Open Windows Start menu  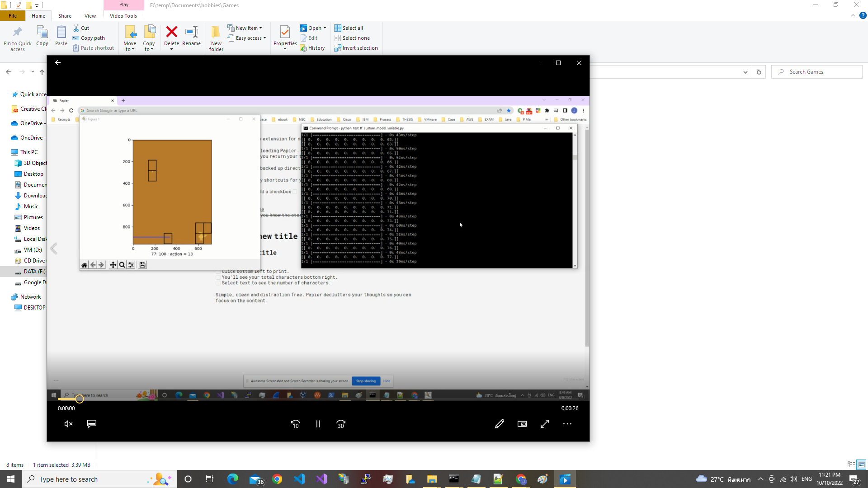pos(11,479)
